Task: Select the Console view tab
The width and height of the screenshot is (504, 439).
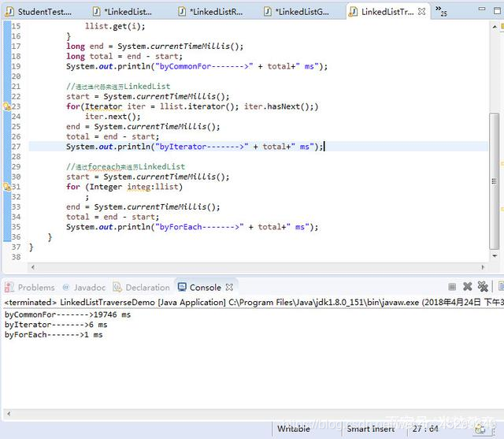Action: coord(199,287)
